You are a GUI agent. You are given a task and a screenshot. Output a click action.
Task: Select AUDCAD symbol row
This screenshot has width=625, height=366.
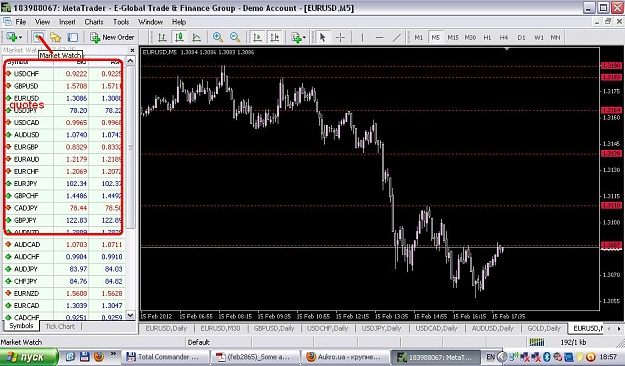[x=64, y=244]
